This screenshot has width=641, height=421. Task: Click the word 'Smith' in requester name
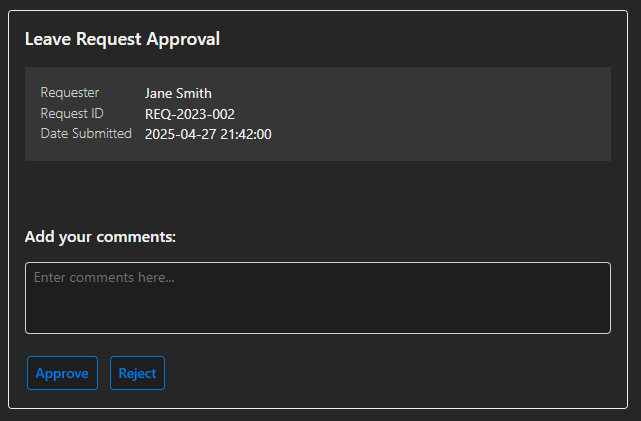(194, 93)
